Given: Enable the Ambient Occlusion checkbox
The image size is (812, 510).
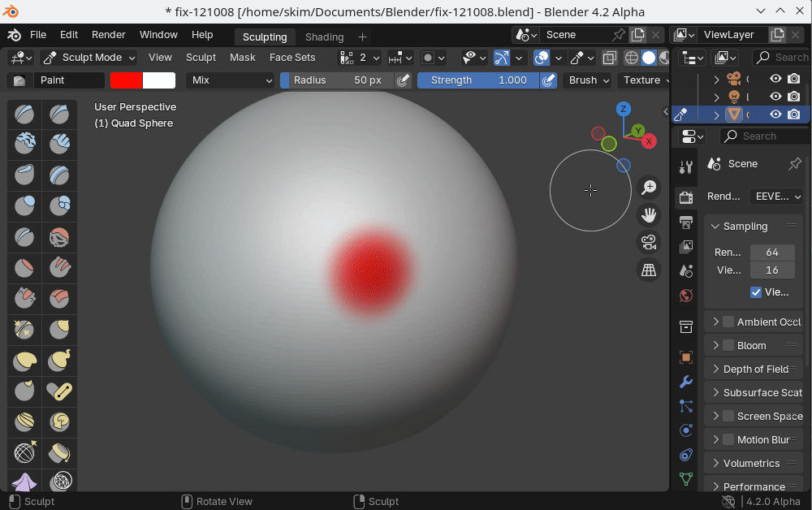Looking at the screenshot, I should [x=728, y=322].
